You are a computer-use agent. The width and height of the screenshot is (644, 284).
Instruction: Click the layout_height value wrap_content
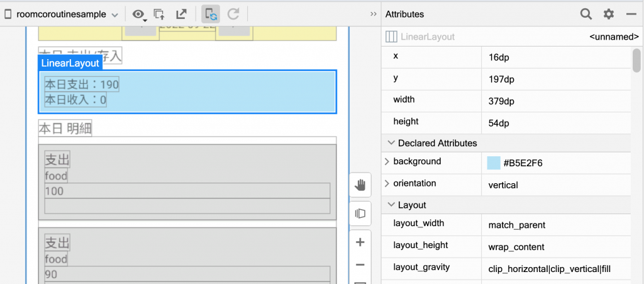coord(516,247)
